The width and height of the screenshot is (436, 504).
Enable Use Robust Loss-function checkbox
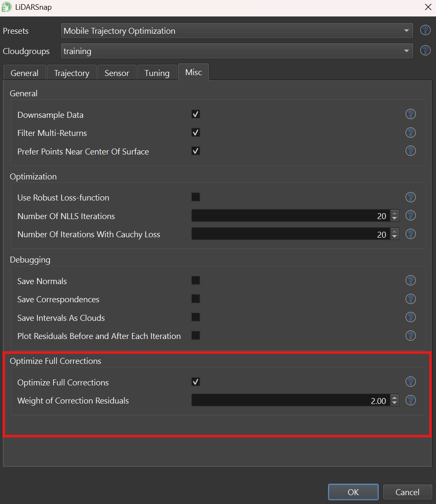point(196,197)
